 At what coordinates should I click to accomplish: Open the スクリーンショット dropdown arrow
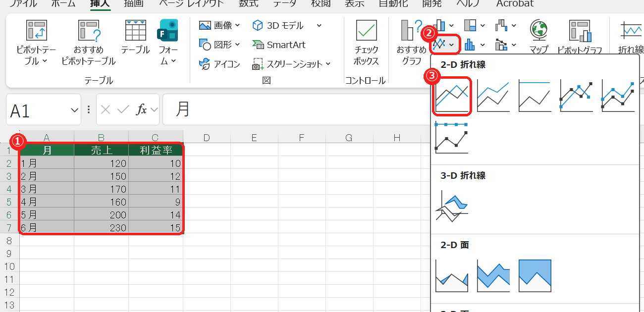click(x=328, y=64)
